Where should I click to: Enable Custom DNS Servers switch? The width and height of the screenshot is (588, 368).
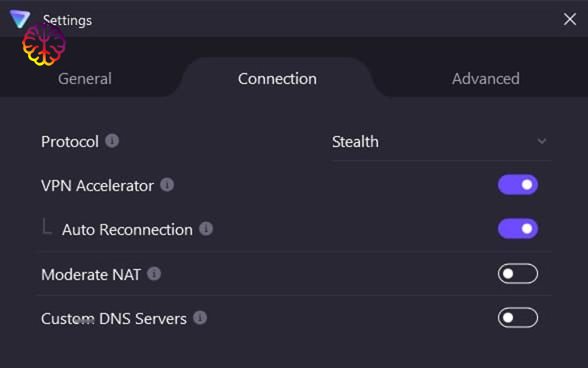[x=517, y=318]
